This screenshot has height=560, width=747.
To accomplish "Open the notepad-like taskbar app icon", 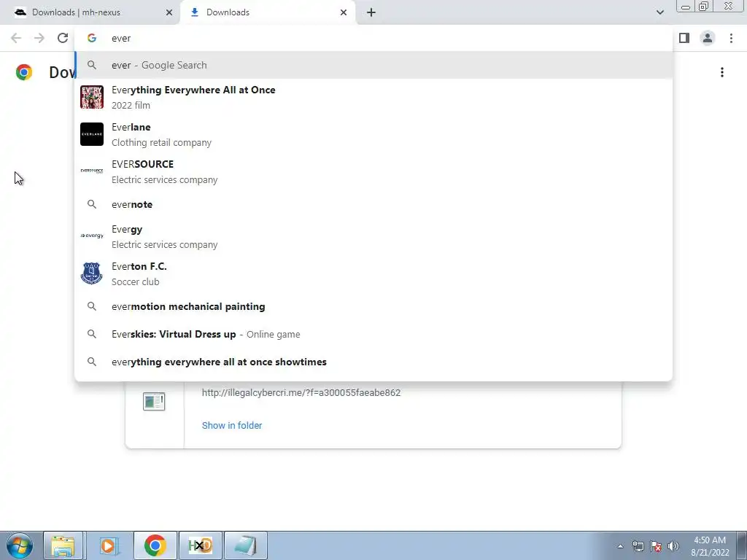I will pos(246,545).
